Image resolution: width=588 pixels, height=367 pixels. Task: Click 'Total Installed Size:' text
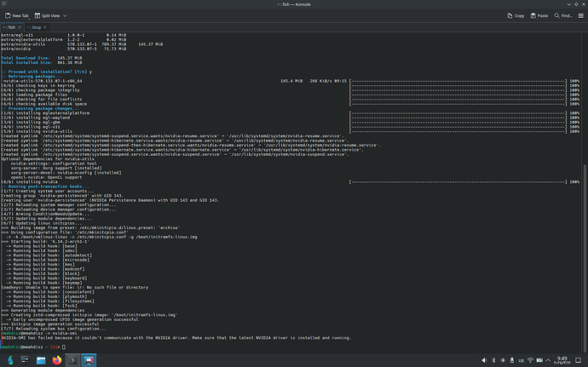point(26,63)
